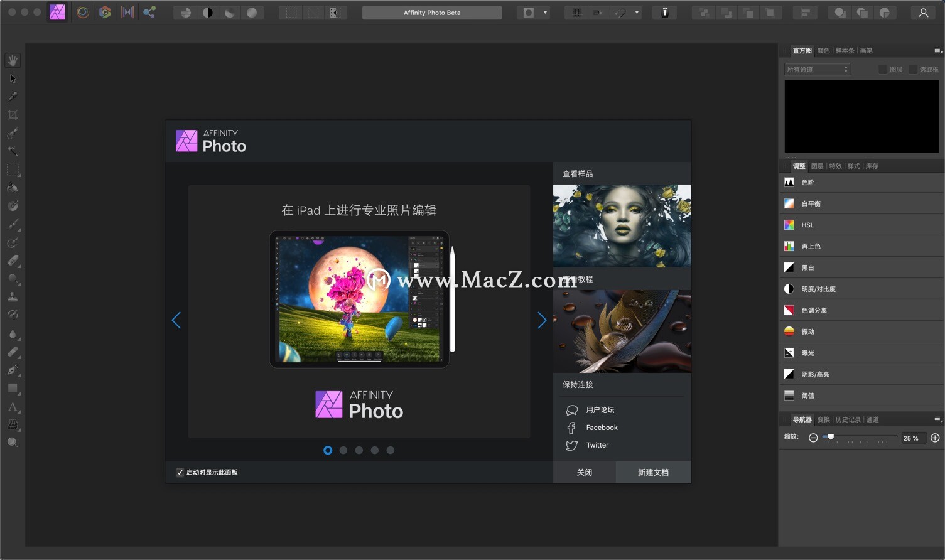
Task: Click the trash (delete) icon in top toolbar
Action: click(x=664, y=12)
